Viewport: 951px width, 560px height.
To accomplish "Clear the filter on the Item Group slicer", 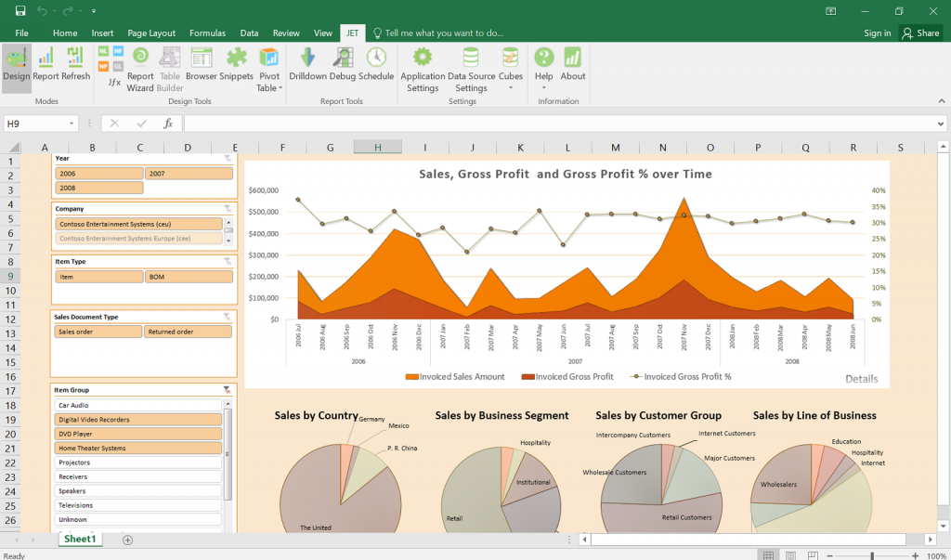I will [227, 390].
